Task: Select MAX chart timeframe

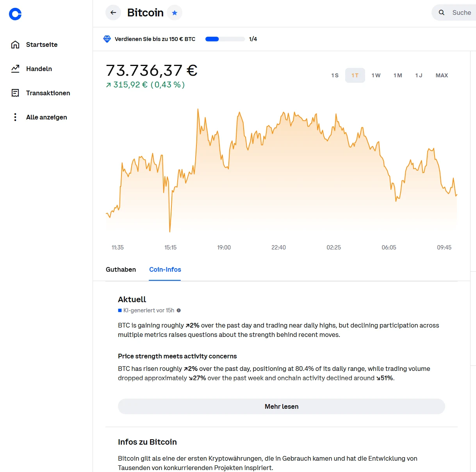Action: 442,75
